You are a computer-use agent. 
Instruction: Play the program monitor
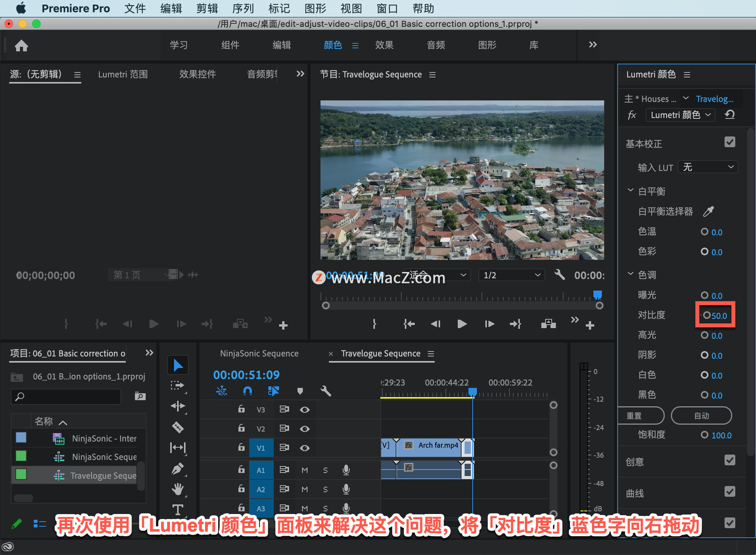pyautogui.click(x=462, y=324)
